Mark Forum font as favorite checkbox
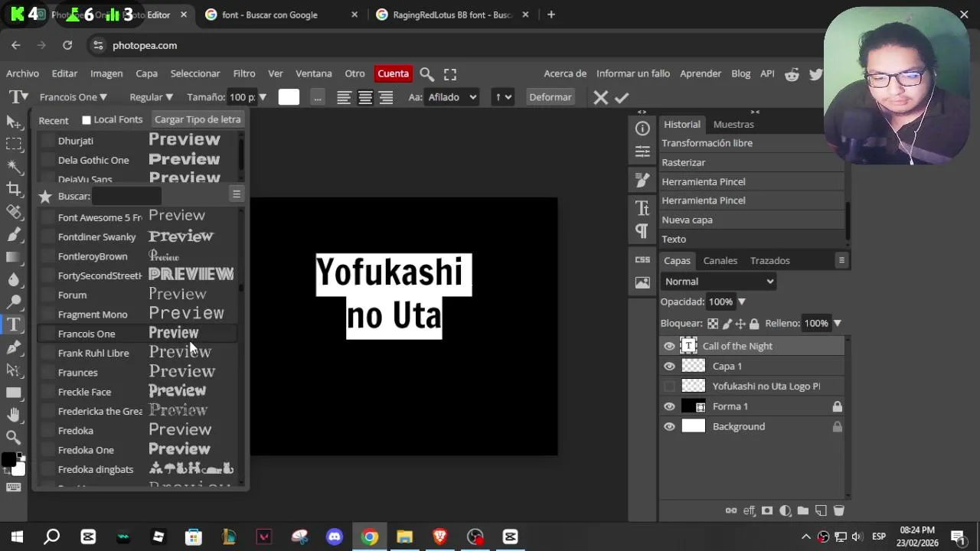The image size is (980, 551). tap(47, 295)
